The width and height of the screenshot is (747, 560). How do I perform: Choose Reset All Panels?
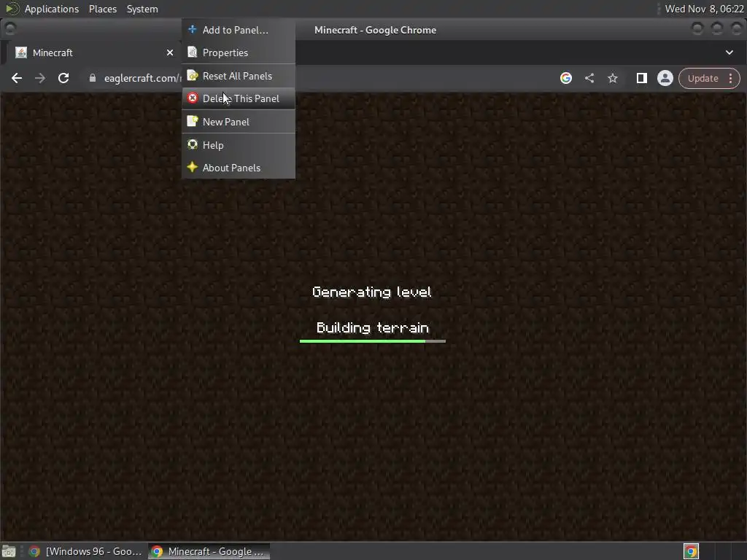point(239,76)
